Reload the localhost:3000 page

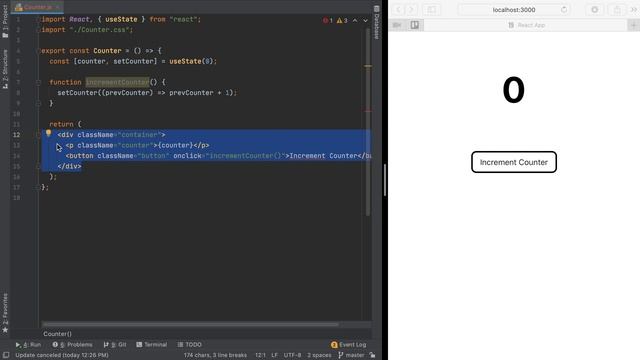tap(564, 9)
